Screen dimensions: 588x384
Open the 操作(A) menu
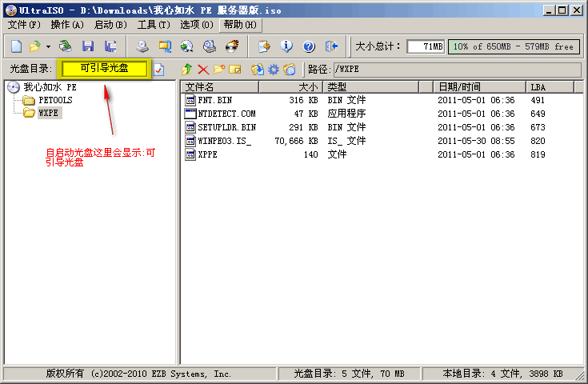coord(67,25)
